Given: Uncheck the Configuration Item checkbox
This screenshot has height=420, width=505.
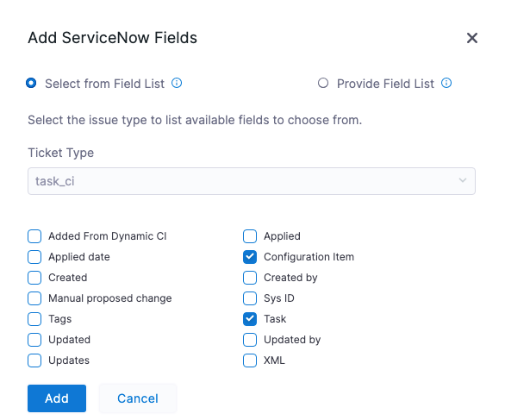Looking at the screenshot, I should pos(250,257).
